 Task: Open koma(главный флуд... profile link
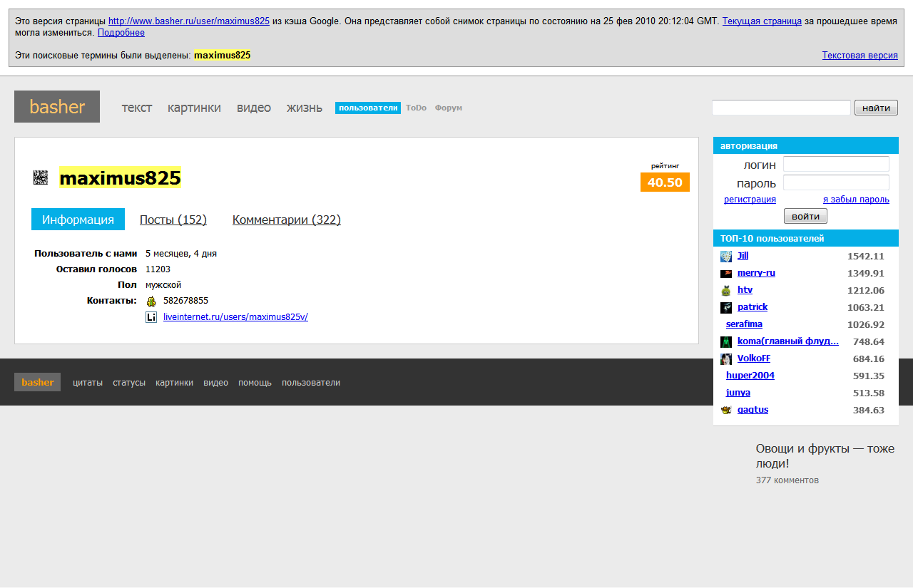788,341
